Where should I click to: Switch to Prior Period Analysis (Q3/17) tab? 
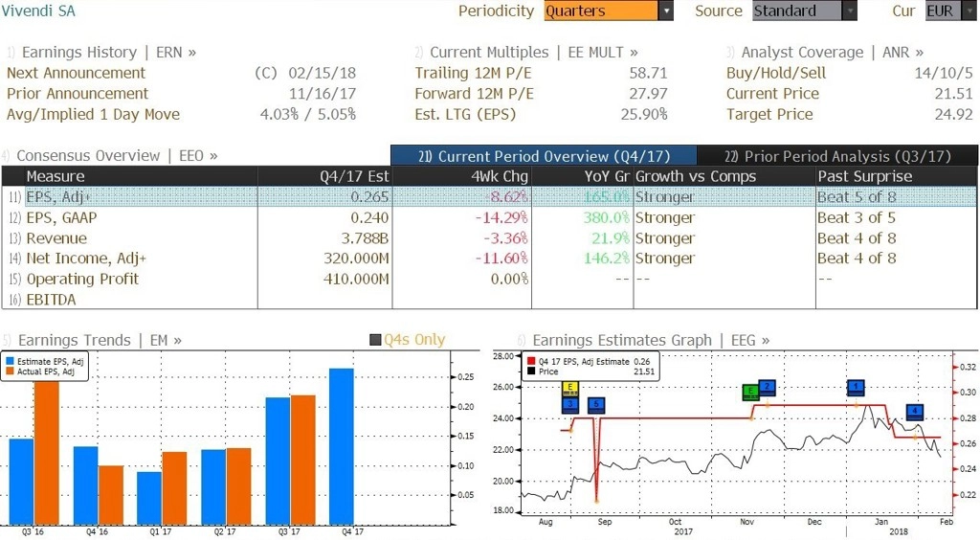tap(837, 156)
